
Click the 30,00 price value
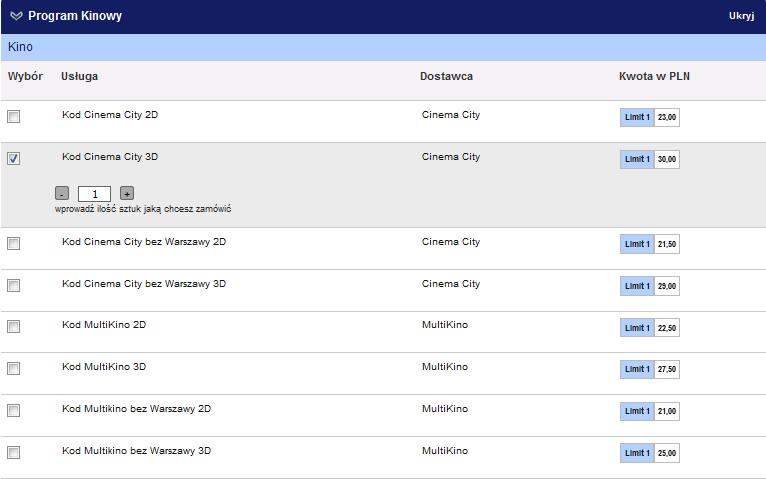coord(667,159)
